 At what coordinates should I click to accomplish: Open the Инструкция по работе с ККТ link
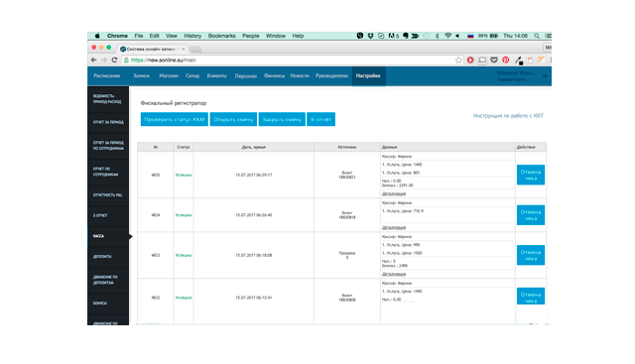508,116
